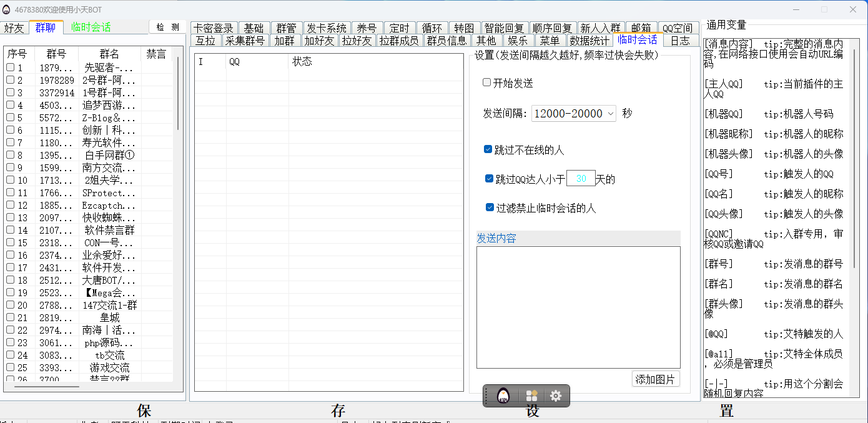Click the 添加图片 button

pyautogui.click(x=655, y=379)
